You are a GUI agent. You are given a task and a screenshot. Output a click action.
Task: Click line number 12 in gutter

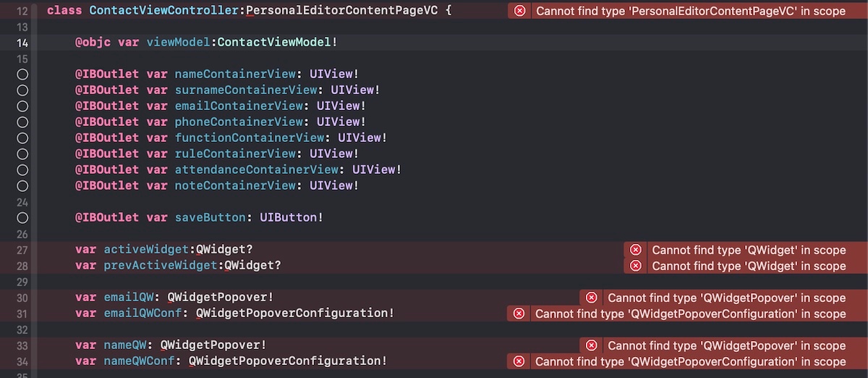tap(22, 11)
